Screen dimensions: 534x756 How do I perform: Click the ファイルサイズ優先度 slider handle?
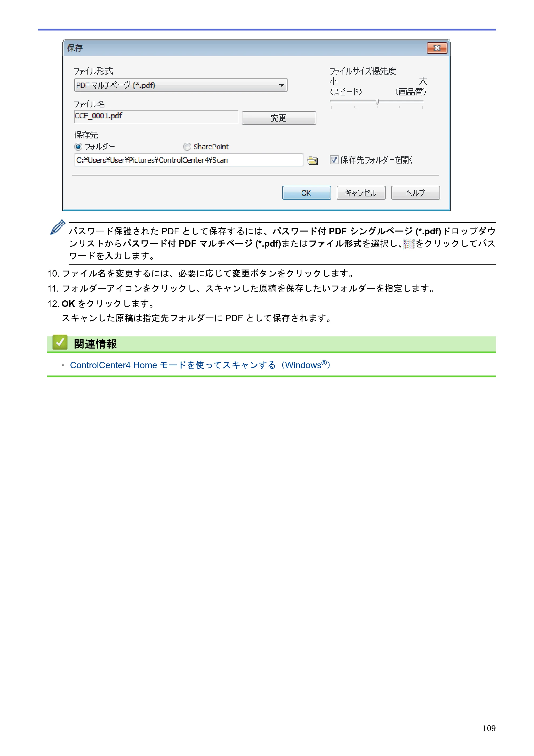coord(377,102)
